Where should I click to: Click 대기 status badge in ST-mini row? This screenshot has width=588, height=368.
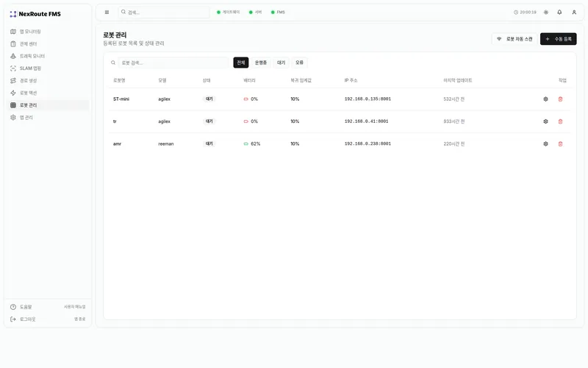[209, 99]
